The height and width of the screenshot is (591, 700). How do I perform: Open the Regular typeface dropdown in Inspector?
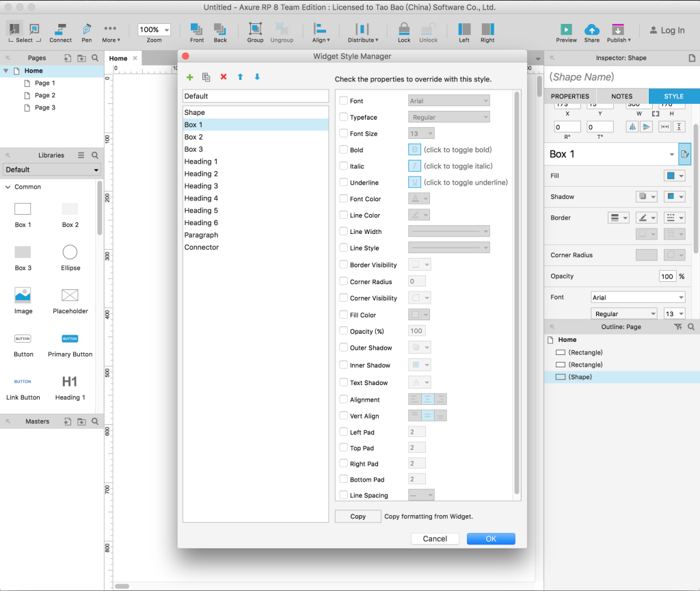coord(623,313)
